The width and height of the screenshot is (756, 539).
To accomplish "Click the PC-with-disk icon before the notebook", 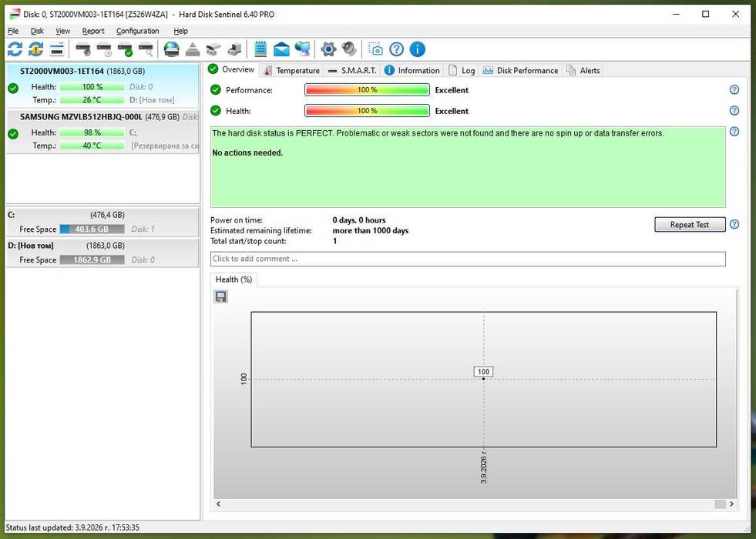I will tap(234, 49).
